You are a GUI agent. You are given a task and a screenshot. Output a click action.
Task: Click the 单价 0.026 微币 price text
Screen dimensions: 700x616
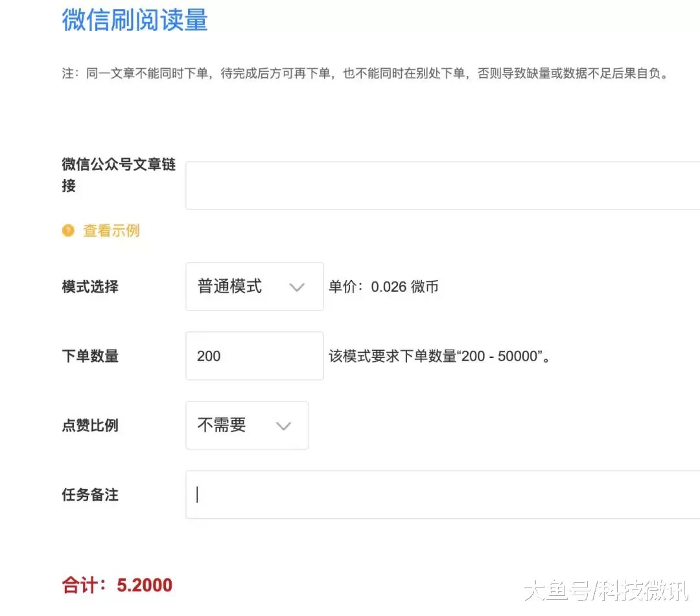384,287
